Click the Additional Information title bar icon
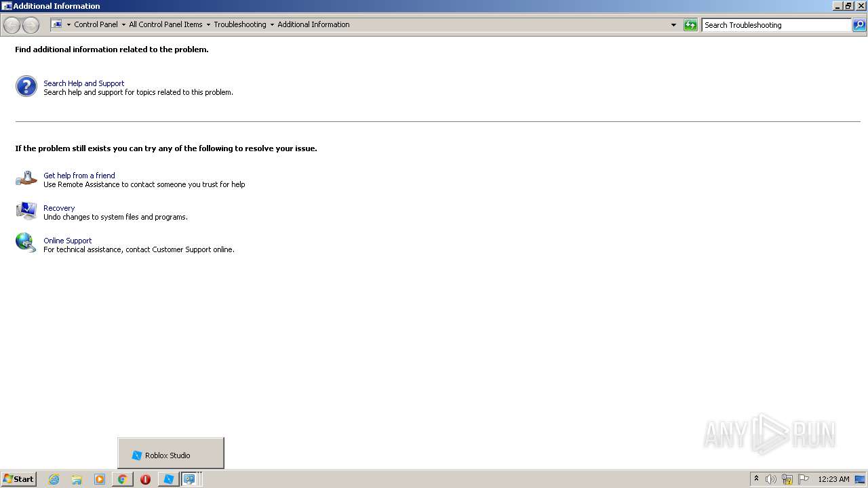Screen dimensions: 868x488 click(x=7, y=5)
